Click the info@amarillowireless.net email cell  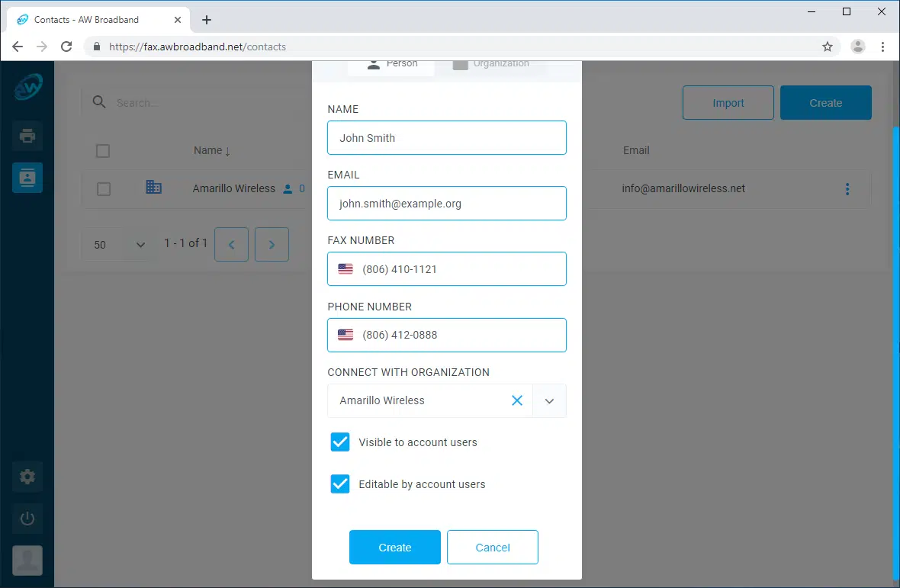pos(683,188)
